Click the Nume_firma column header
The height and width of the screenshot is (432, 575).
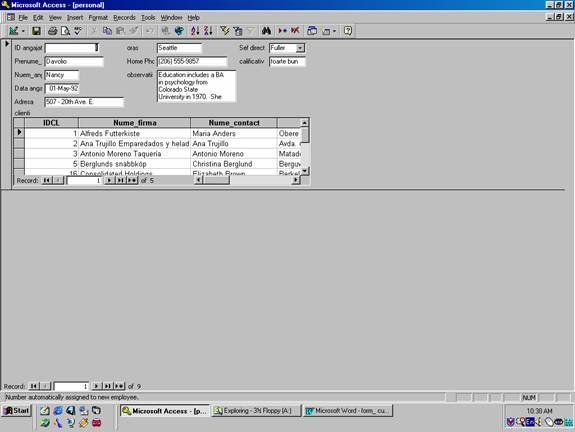pyautogui.click(x=135, y=123)
